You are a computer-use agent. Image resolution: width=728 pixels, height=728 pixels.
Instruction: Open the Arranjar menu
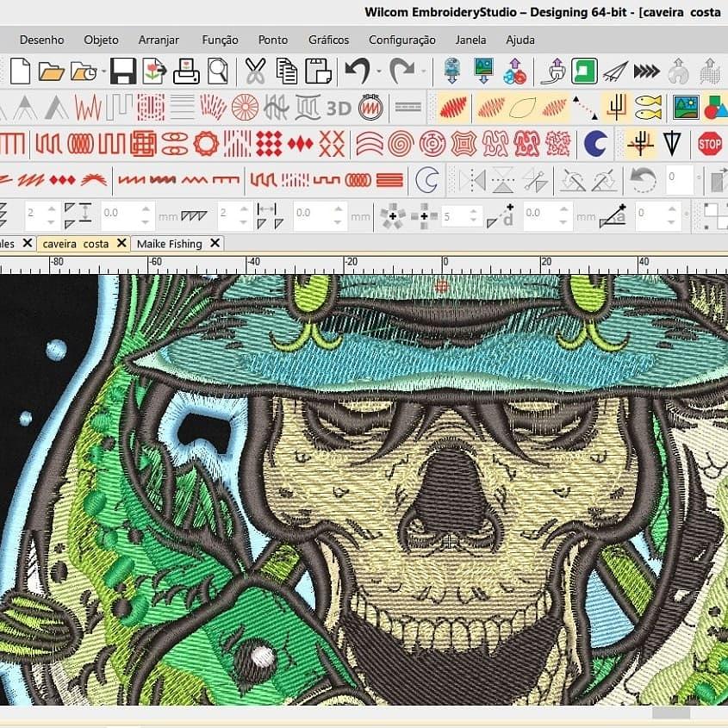point(159,40)
